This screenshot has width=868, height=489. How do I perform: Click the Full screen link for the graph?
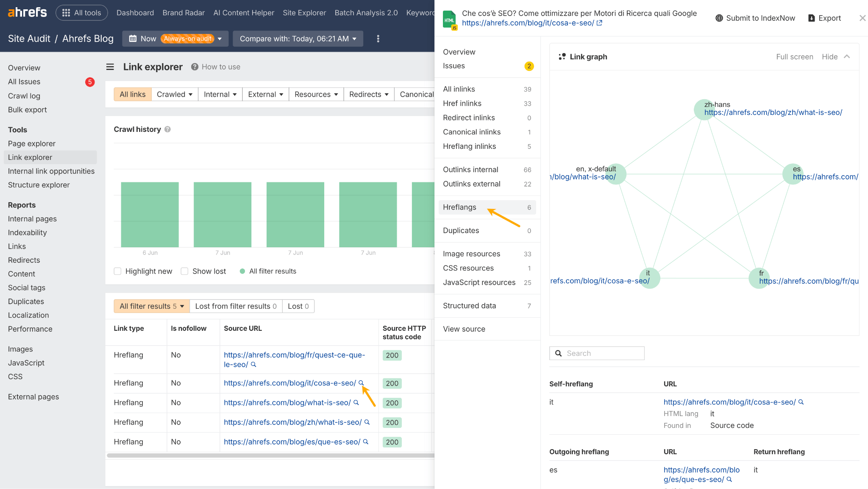pyautogui.click(x=794, y=56)
